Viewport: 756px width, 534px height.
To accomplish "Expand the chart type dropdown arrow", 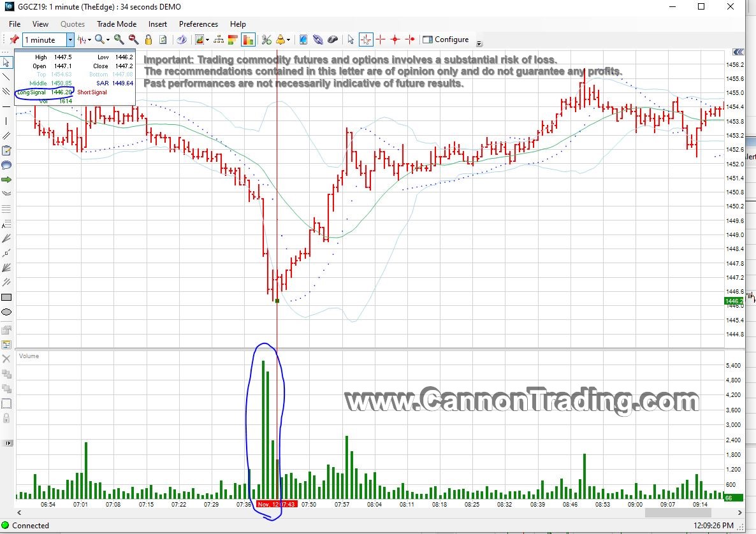I will click(x=90, y=40).
